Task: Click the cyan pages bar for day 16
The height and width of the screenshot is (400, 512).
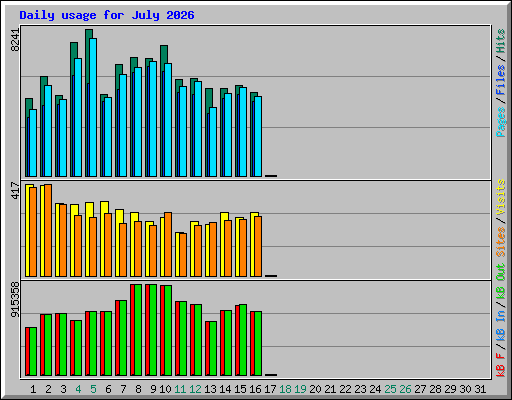Action: [258, 136]
